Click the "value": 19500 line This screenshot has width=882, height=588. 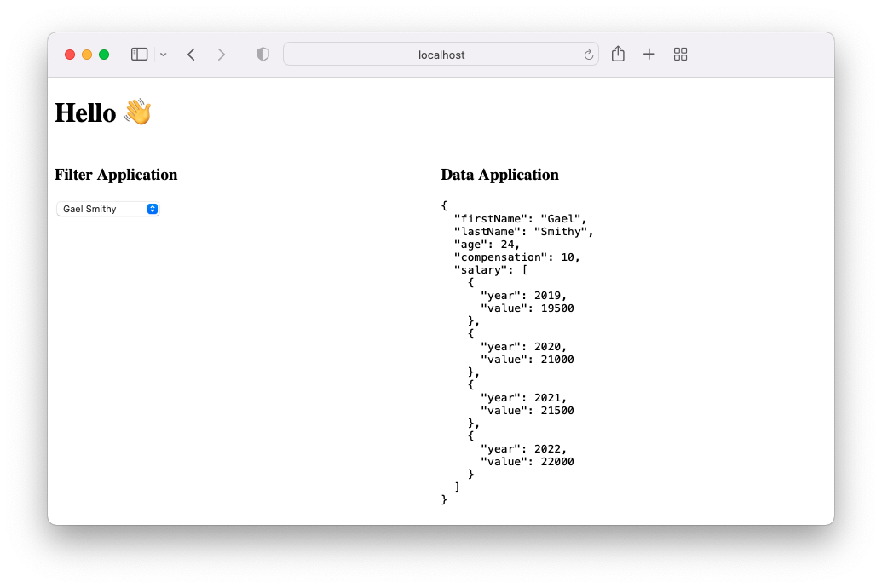(x=527, y=308)
